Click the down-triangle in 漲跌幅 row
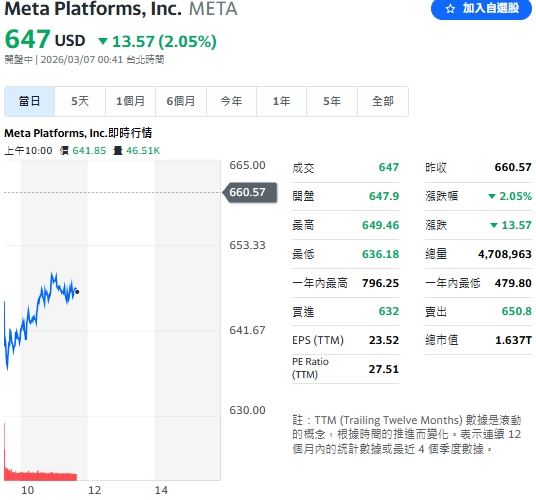The image size is (536, 500). (492, 196)
